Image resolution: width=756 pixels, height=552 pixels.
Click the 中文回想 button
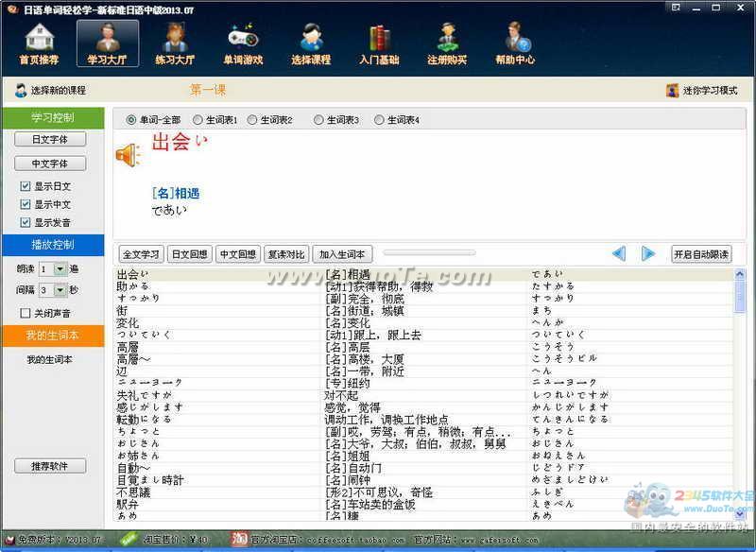[238, 254]
